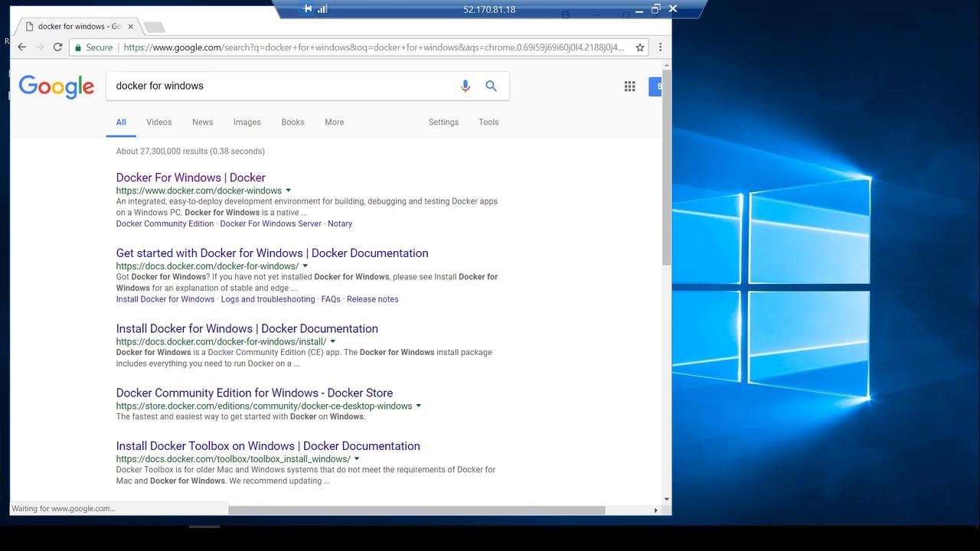Switch to the Images results tab
Image resolution: width=980 pixels, height=551 pixels.
[247, 122]
